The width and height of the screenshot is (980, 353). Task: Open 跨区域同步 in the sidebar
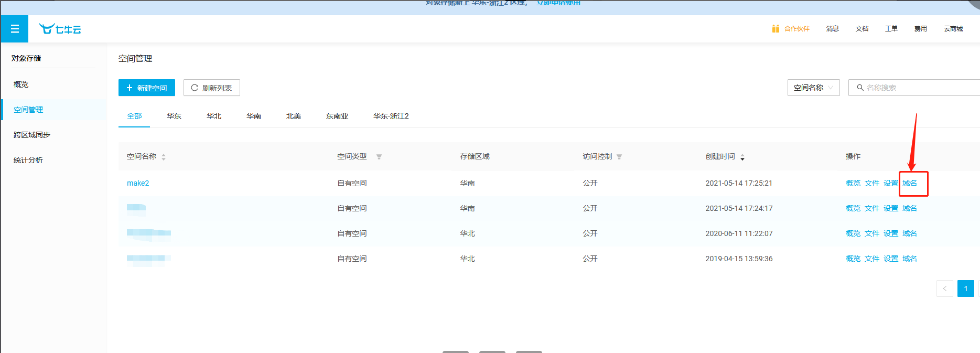[32, 135]
